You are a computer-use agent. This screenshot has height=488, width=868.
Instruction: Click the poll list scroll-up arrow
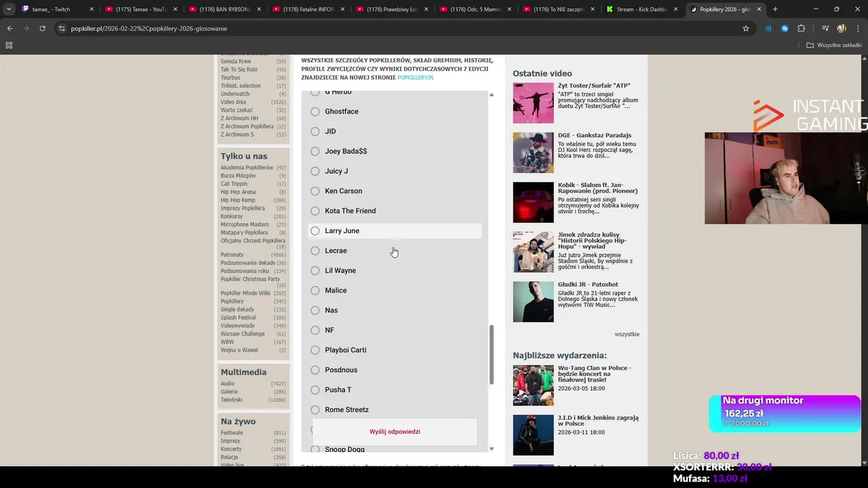tap(492, 95)
